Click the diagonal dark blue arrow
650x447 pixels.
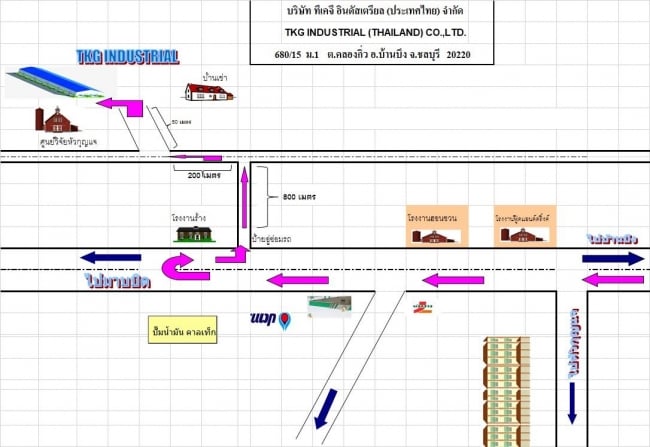click(324, 410)
